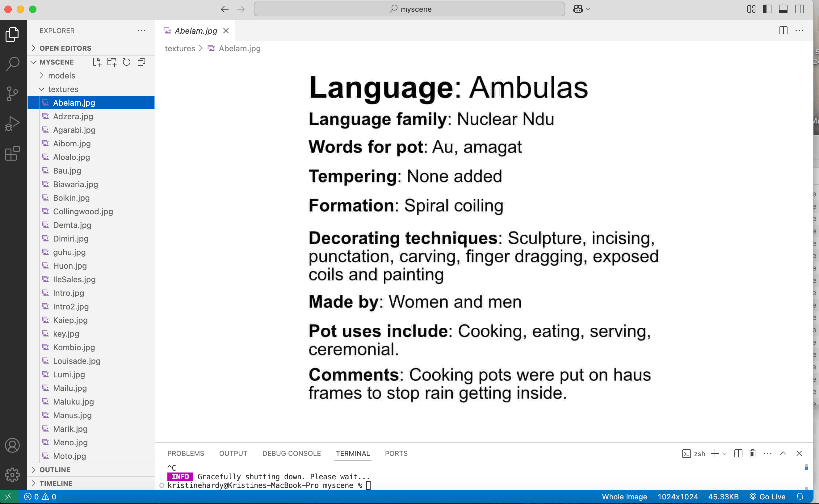Image resolution: width=819 pixels, height=504 pixels.
Task: Collapse the textures folder
Action: click(91, 89)
